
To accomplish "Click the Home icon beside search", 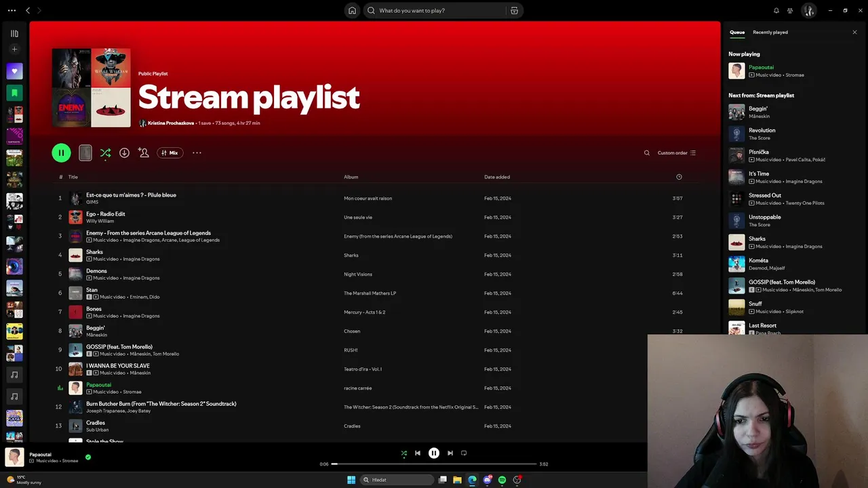I will pos(352,10).
